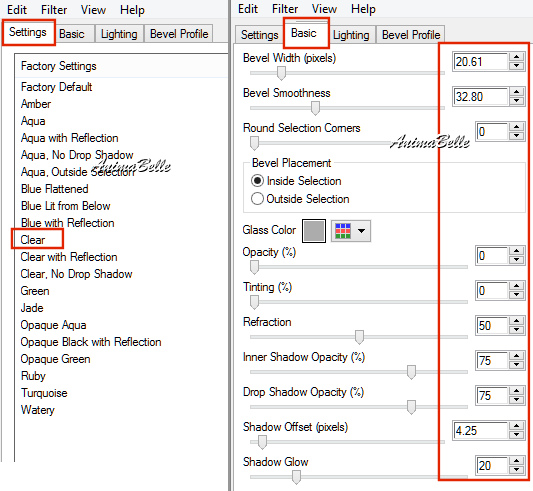
Task: Open the Filter menu in right panel
Action: click(x=285, y=9)
